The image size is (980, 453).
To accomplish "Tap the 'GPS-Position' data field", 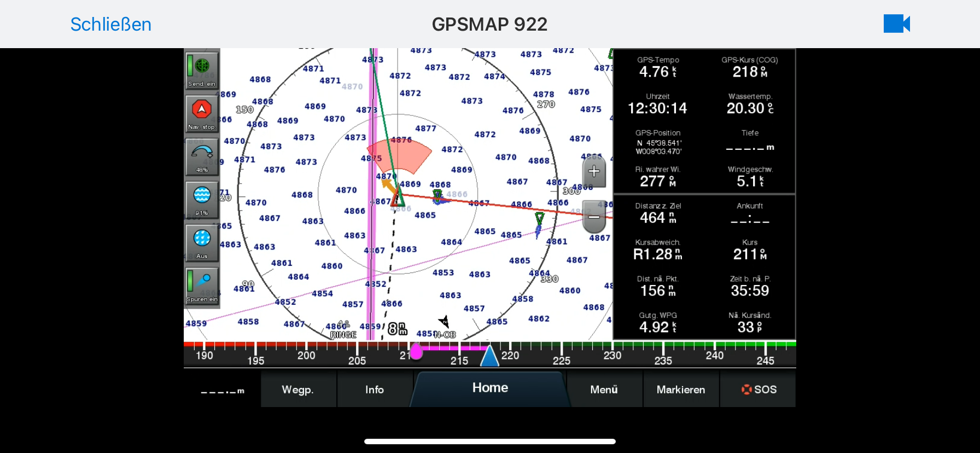I will click(x=658, y=142).
